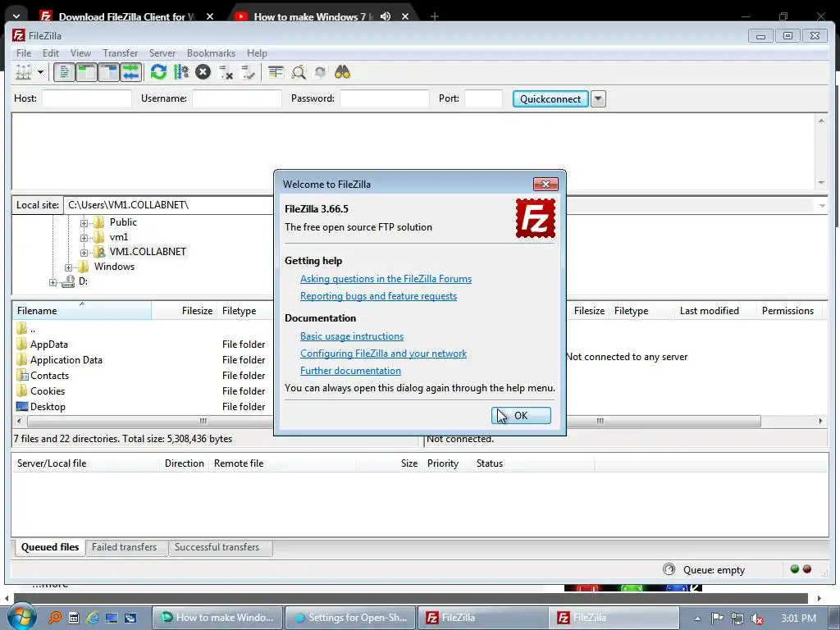The width and height of the screenshot is (840, 630).
Task: Click the volume icon in system tray
Action: coord(756,619)
